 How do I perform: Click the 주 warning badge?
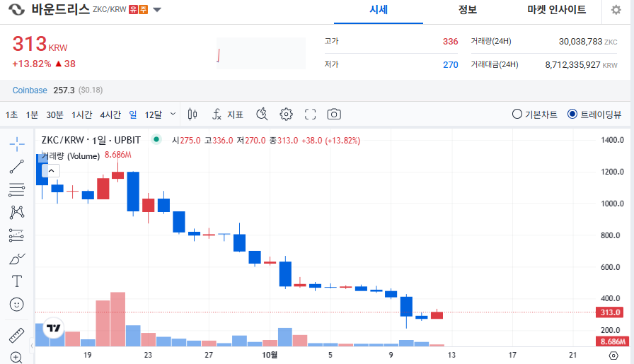coord(143,9)
